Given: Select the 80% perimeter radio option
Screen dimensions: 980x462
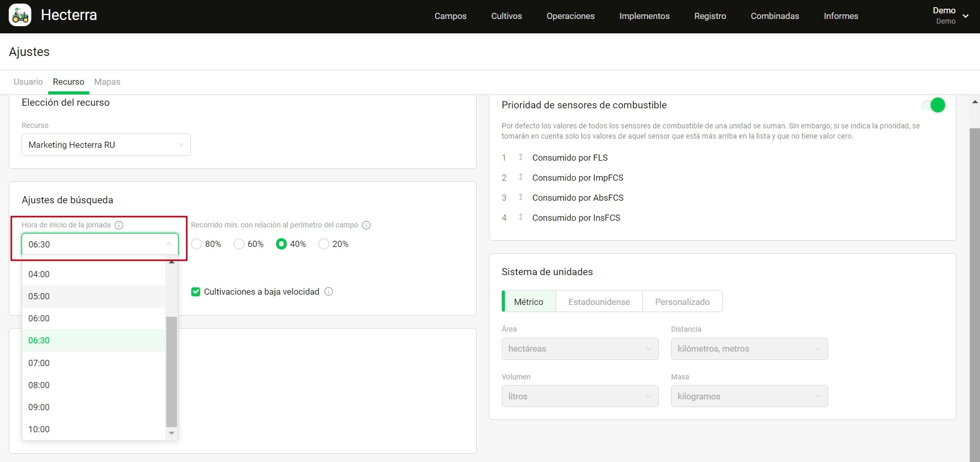Looking at the screenshot, I should click(x=197, y=244).
